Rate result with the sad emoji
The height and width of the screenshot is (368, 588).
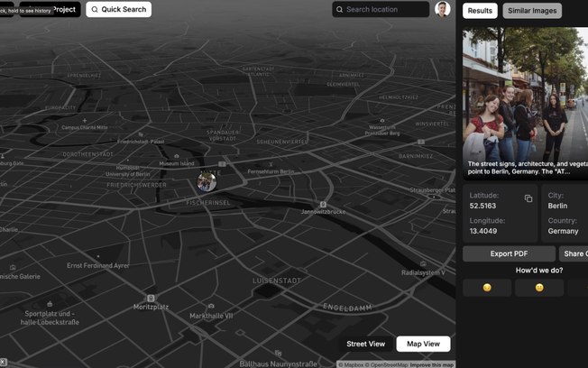[487, 288]
